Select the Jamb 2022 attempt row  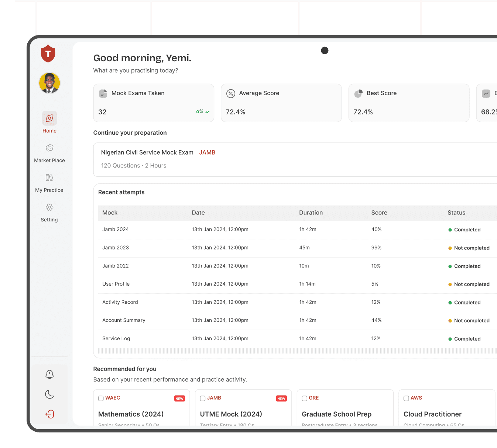(x=298, y=266)
